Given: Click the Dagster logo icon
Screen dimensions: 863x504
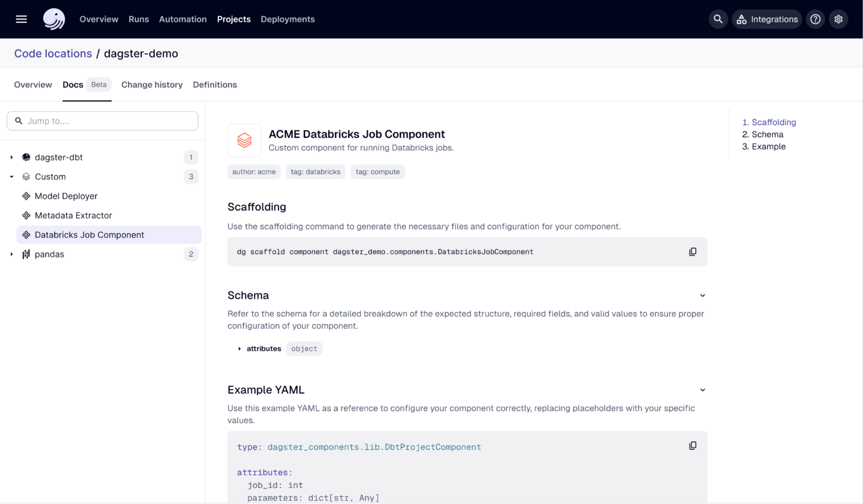Looking at the screenshot, I should 54,19.
